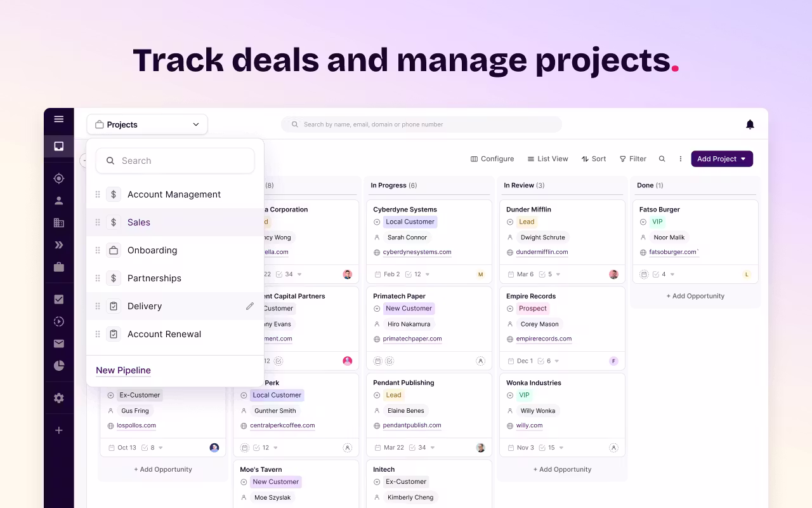Click the Sort button
The height and width of the screenshot is (508, 812).
pos(594,159)
